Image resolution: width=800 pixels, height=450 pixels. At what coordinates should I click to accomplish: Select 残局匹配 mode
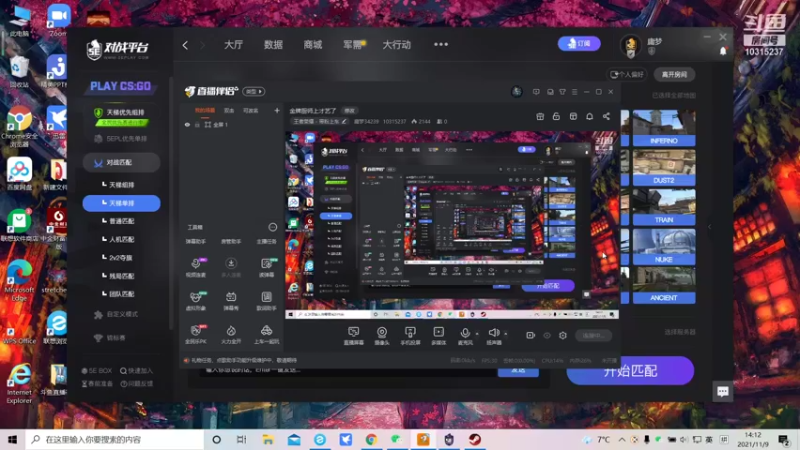coord(121,276)
